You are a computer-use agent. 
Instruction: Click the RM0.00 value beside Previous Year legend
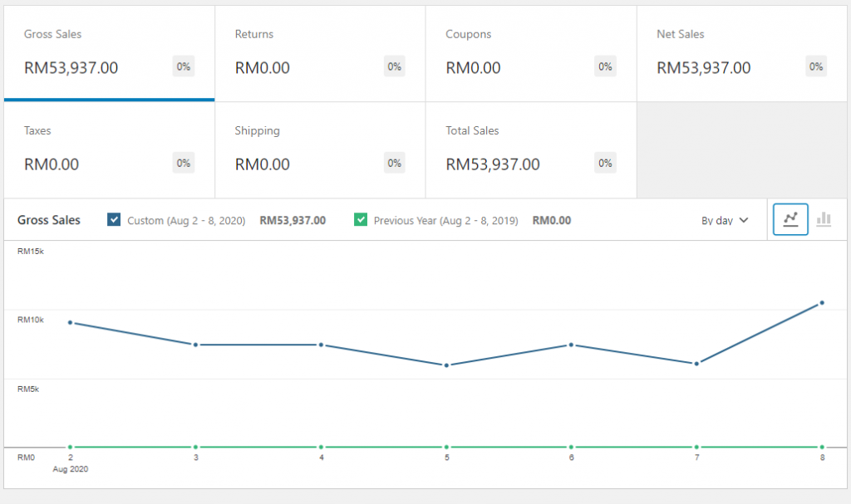click(552, 220)
